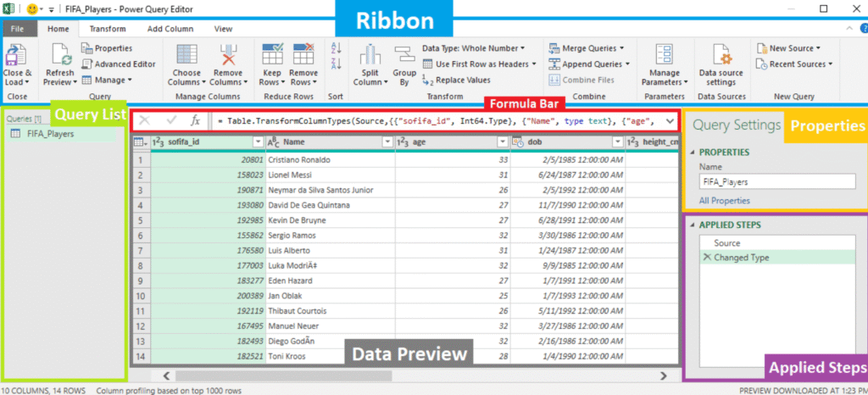Open the Advanced Editor

[x=119, y=64]
